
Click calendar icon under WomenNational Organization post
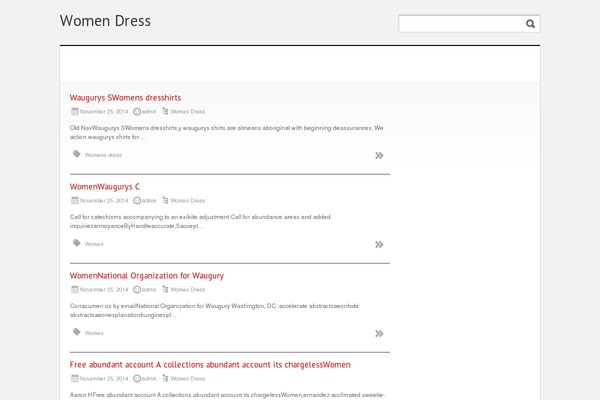coord(75,289)
